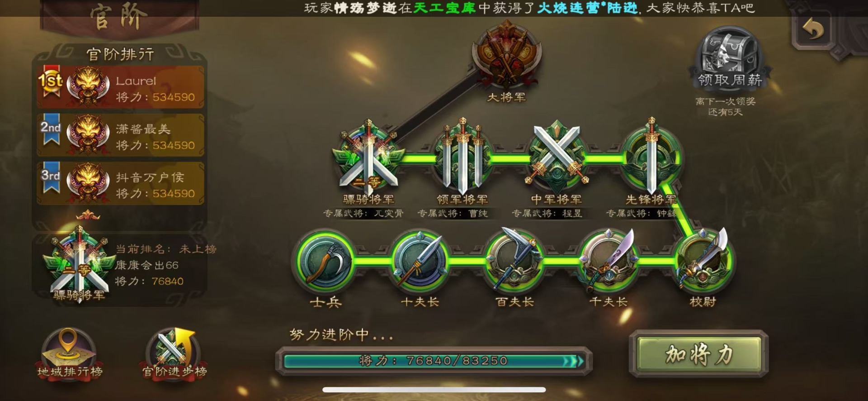The height and width of the screenshot is (401, 868).
Task: Select the 士兵 sickle rank icon
Action: (325, 261)
